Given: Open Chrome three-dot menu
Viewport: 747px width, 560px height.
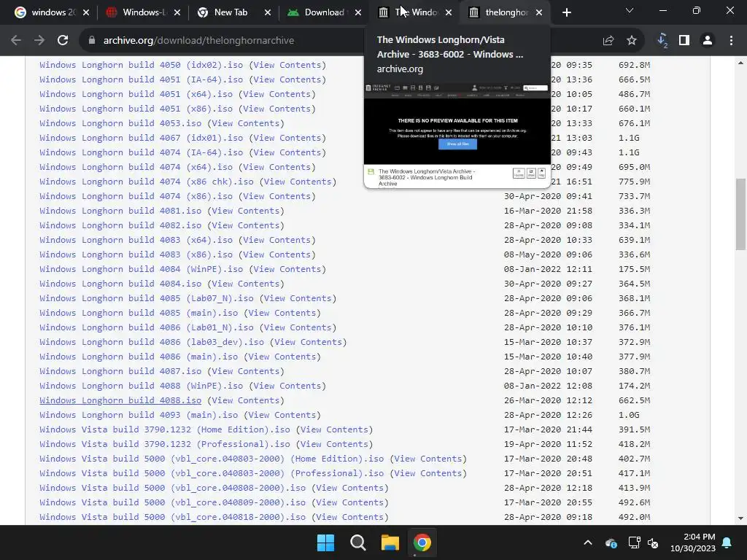Looking at the screenshot, I should [731, 41].
